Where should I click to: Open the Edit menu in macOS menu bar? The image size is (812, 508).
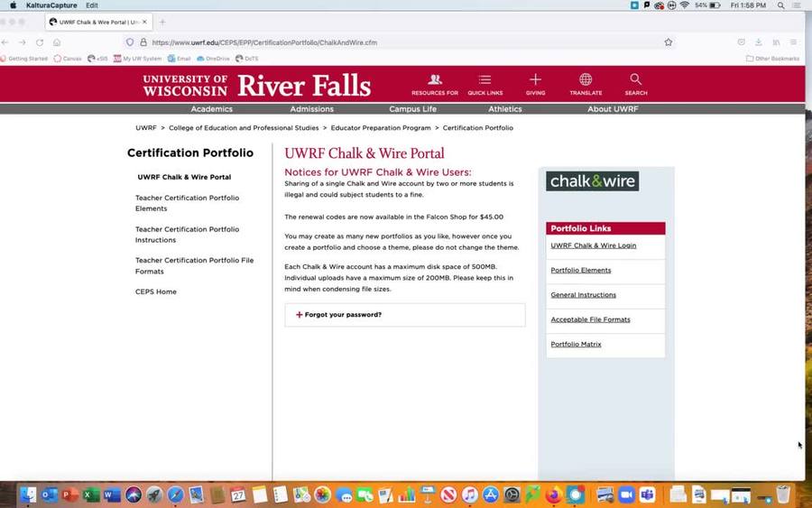tap(92, 5)
